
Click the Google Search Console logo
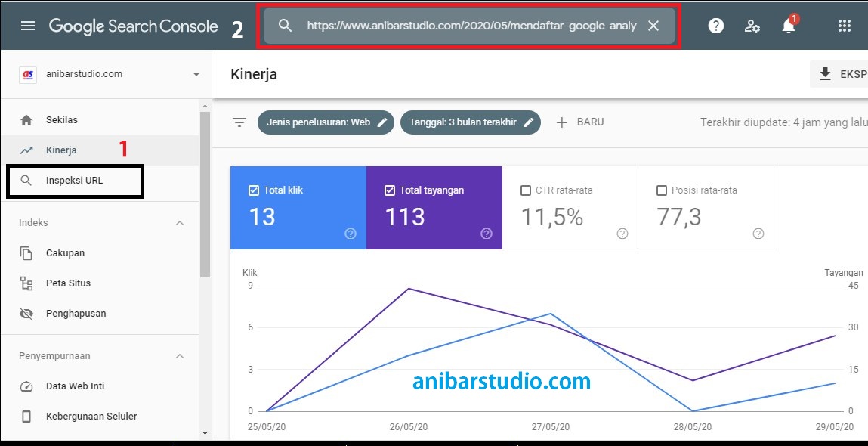(x=134, y=26)
